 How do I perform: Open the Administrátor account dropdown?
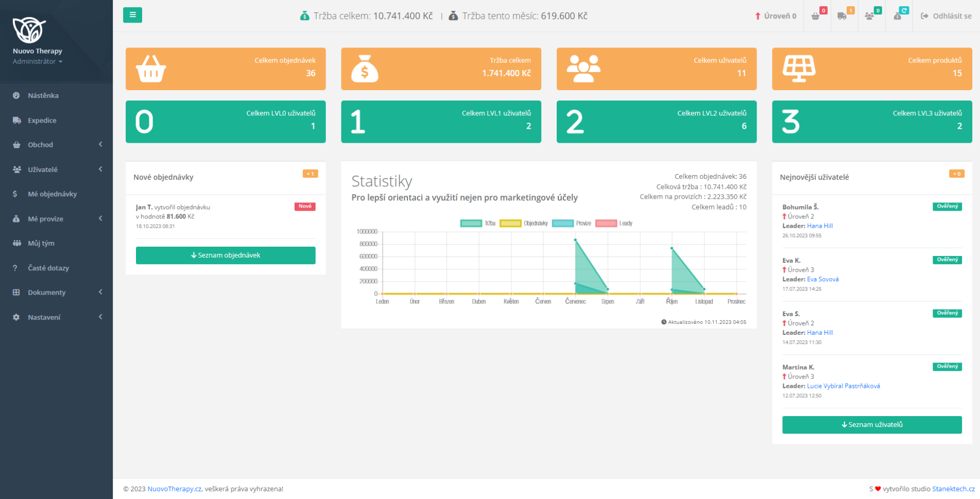pyautogui.click(x=38, y=61)
